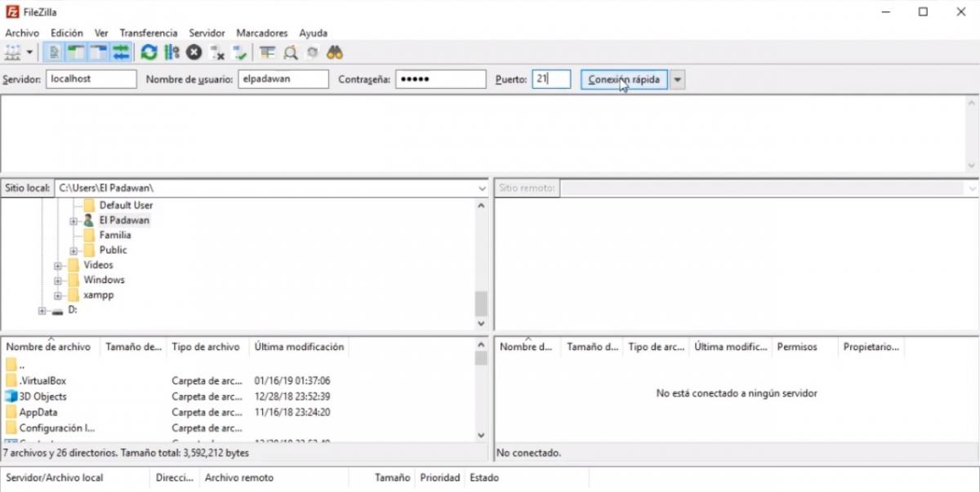Image resolution: width=980 pixels, height=492 pixels.
Task: Open Servidor menu
Action: point(207,33)
